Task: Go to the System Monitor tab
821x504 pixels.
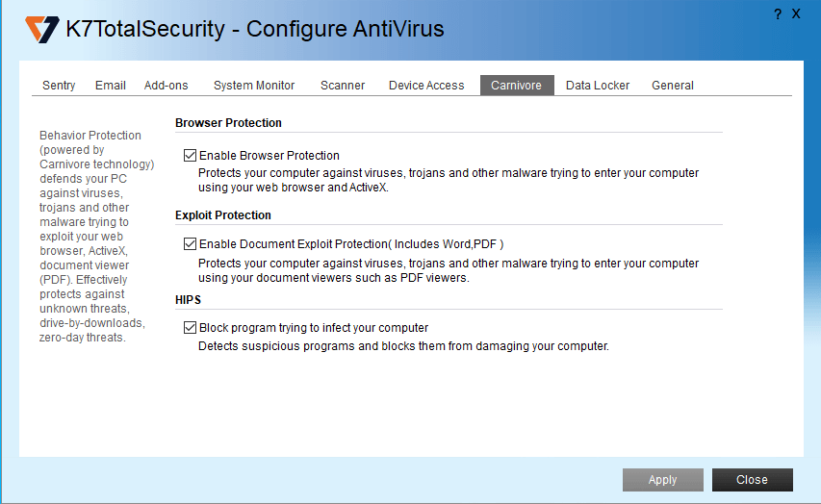Action: pos(254,86)
